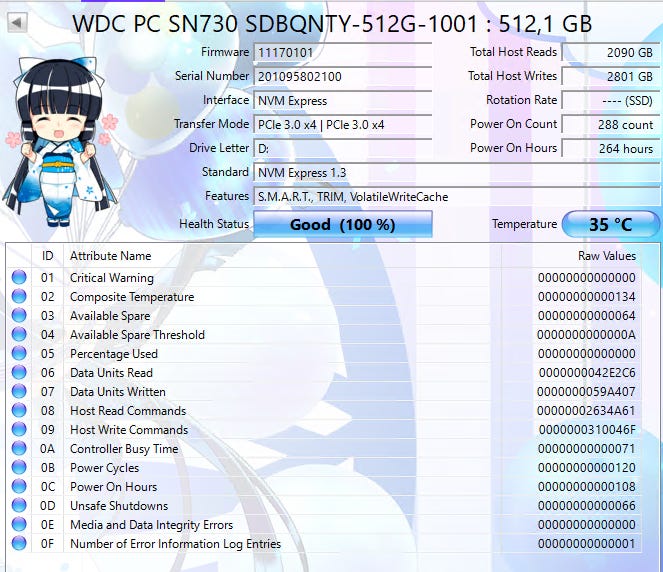Click raw value 0000000000108
Image resolution: width=663 pixels, height=572 pixels.
click(586, 487)
